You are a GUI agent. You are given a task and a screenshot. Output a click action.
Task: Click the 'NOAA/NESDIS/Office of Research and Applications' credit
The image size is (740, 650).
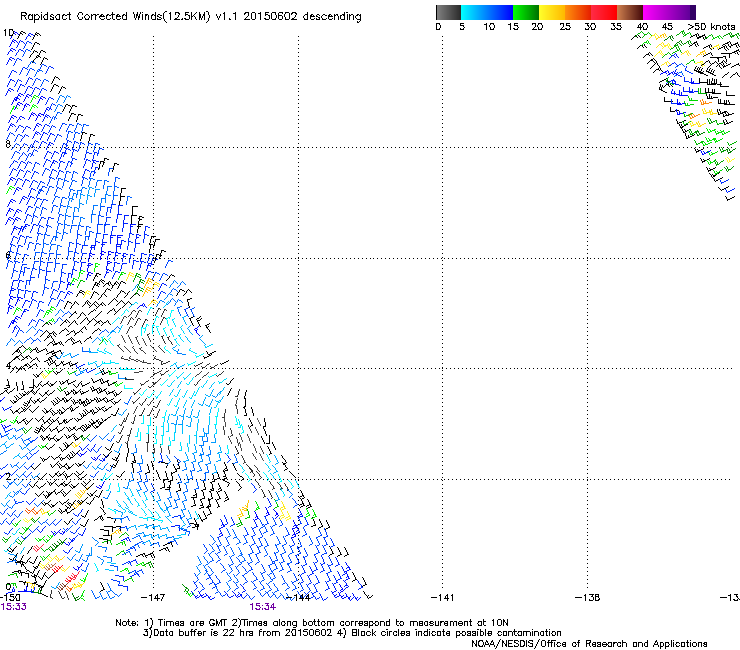pos(589,644)
